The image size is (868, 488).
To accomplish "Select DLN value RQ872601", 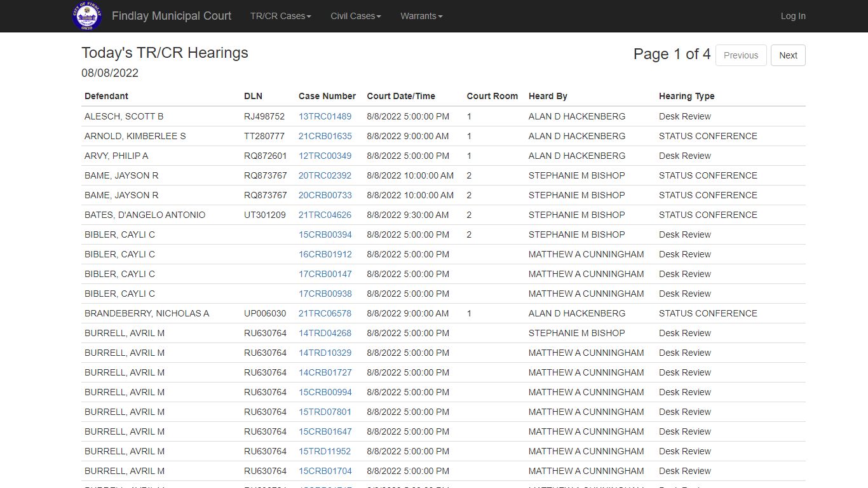I will pos(266,156).
